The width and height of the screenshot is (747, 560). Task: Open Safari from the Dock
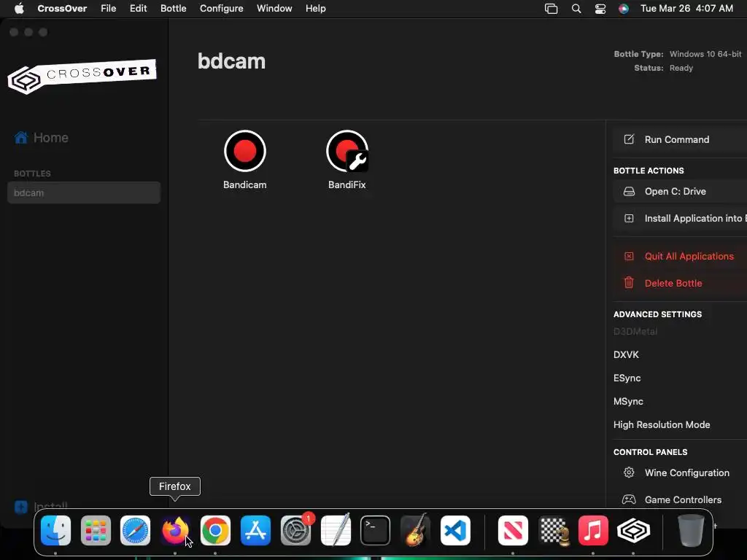coord(135,531)
